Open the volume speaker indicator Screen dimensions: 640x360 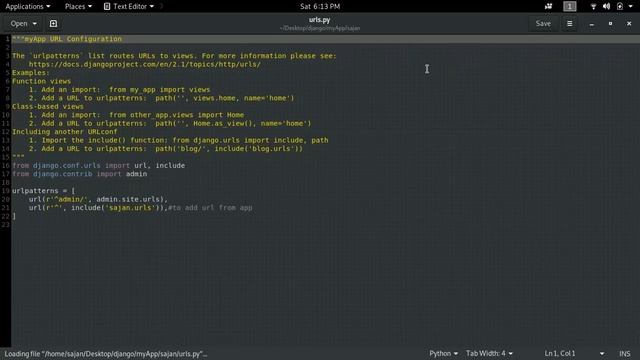pyautogui.click(x=607, y=6)
